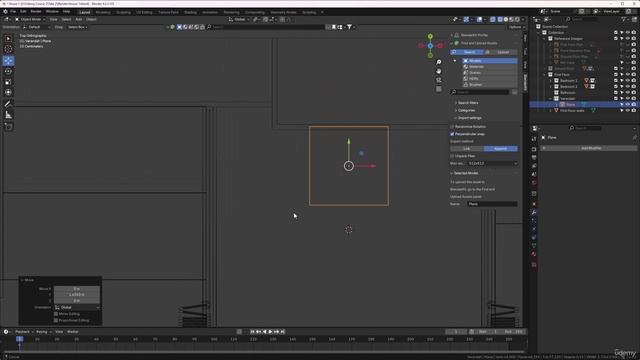
Task: Click the red X axis on navigation gizmo
Action: coord(440,46)
